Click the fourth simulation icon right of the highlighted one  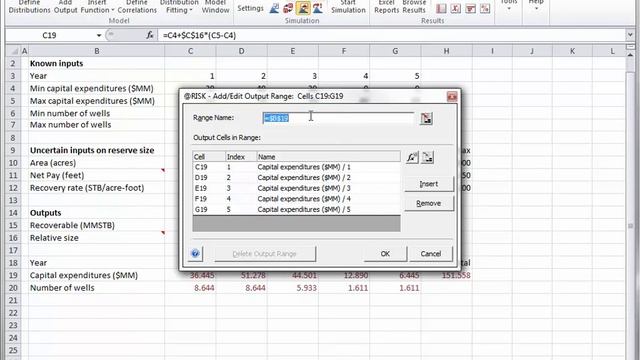(318, 8)
